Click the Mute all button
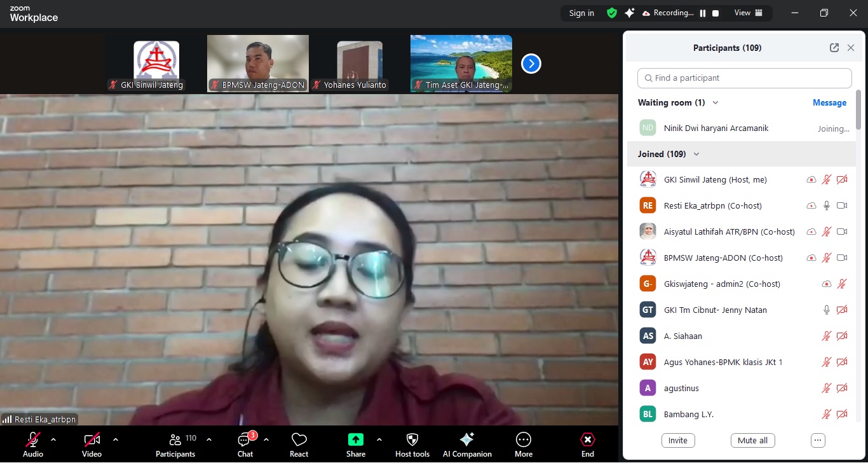 [x=753, y=440]
